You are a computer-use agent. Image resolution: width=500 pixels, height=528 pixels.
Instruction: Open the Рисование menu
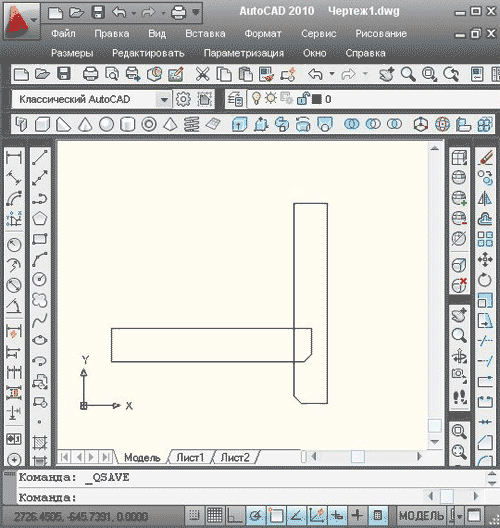tap(381, 33)
